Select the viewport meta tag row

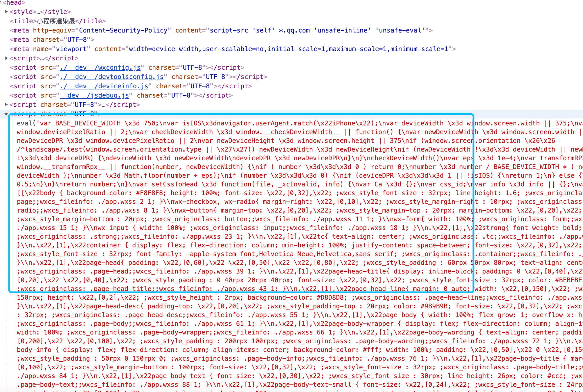(233, 49)
